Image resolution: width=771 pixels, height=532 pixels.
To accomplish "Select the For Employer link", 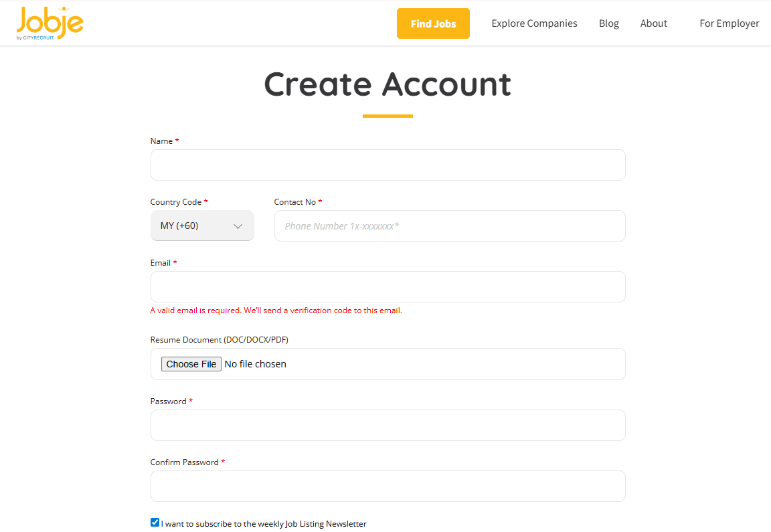I will [x=729, y=23].
